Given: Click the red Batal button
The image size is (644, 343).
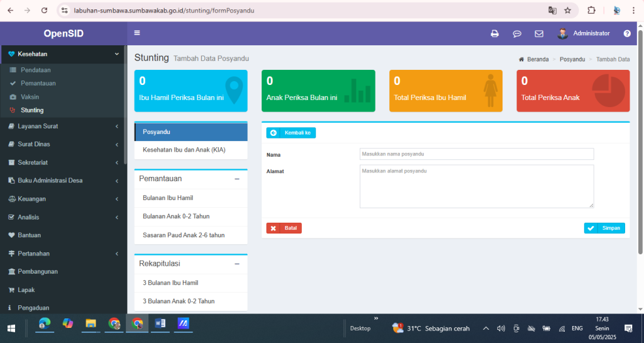Looking at the screenshot, I should click(284, 228).
